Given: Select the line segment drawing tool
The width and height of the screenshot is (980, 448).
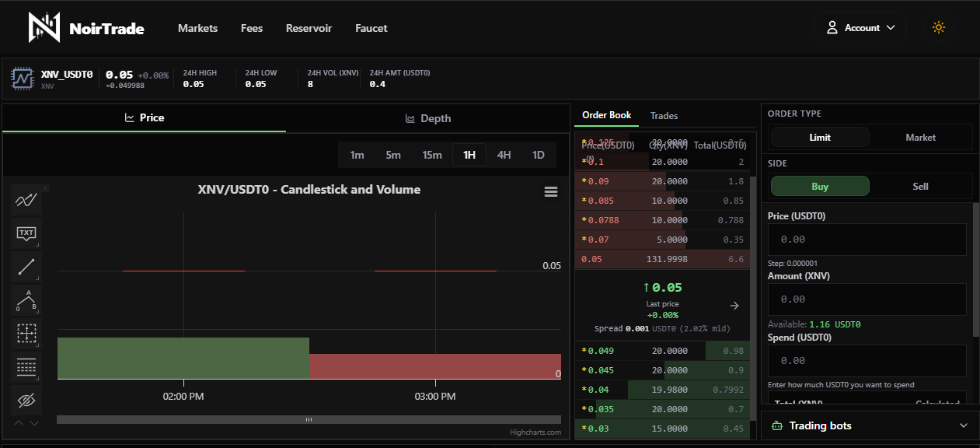Looking at the screenshot, I should [26, 267].
